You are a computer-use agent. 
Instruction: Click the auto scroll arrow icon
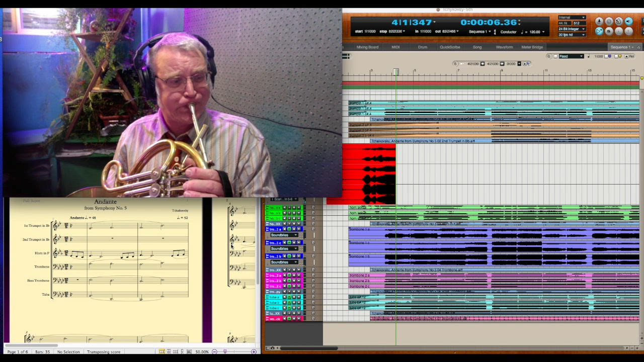click(599, 31)
